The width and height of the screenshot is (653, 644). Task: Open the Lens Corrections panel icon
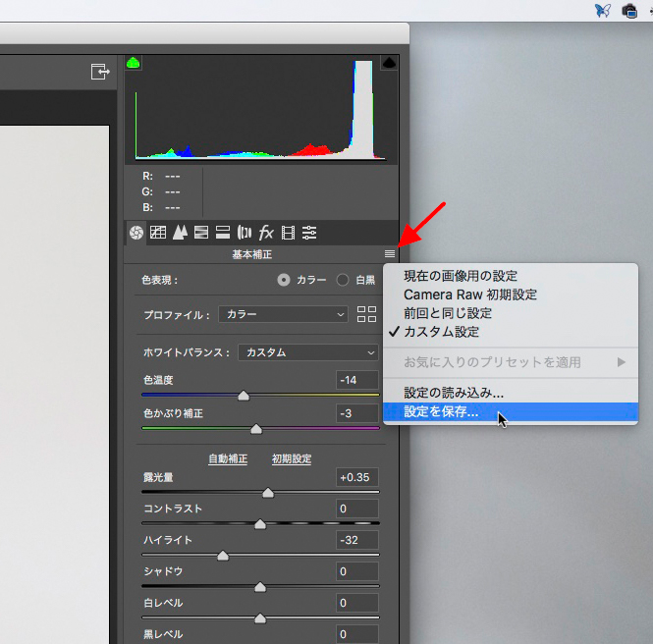pos(245,233)
